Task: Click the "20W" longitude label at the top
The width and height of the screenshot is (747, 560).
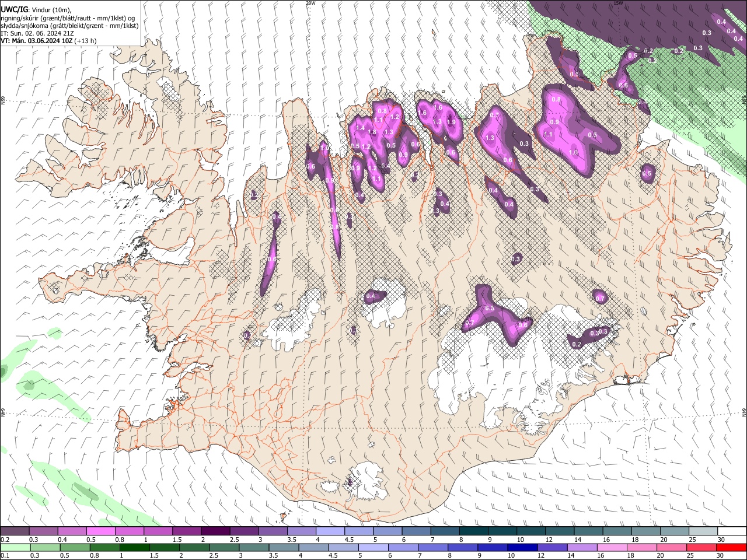Action: tap(310, 3)
